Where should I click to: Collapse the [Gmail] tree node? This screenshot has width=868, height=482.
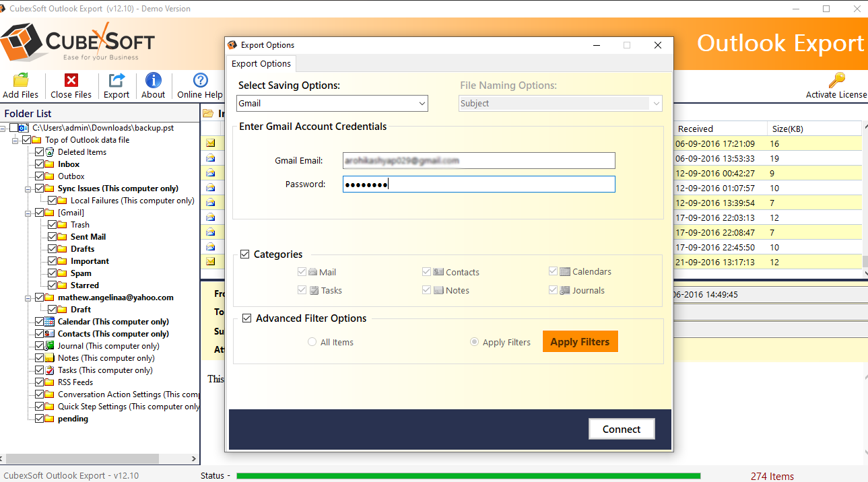tap(29, 213)
